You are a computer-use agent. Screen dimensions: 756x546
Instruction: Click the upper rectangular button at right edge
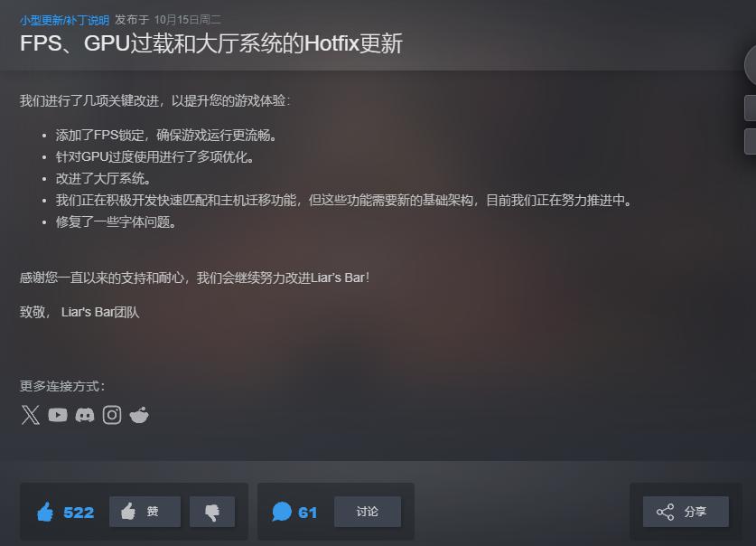coord(751,108)
